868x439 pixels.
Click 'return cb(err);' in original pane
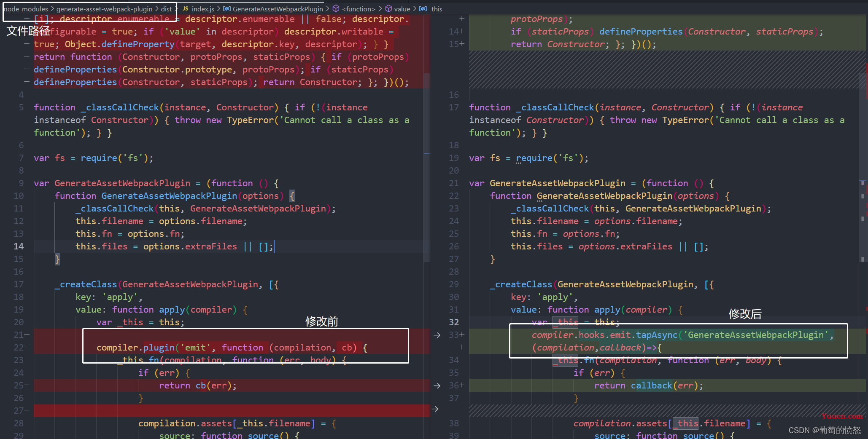(x=198, y=385)
